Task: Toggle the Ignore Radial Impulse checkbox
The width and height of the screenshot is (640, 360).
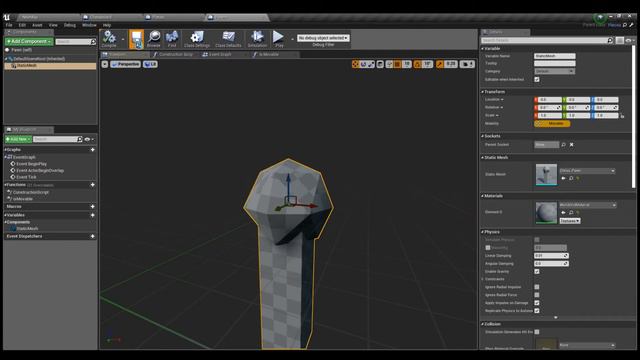Action: click(x=537, y=287)
